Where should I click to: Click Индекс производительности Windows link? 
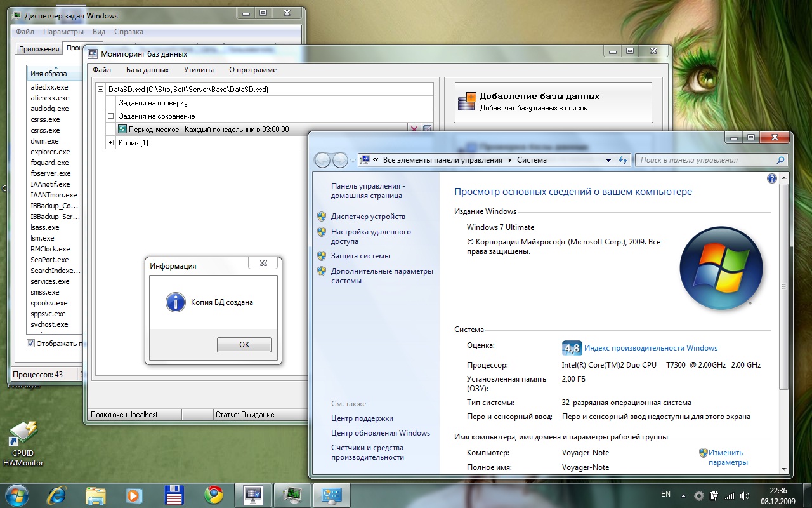pos(651,348)
